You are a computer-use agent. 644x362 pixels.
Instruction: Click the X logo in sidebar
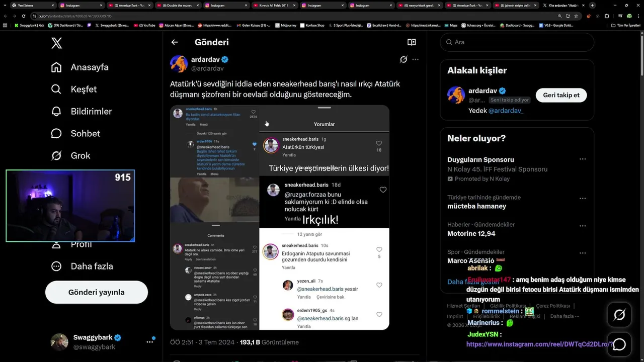coord(57,43)
